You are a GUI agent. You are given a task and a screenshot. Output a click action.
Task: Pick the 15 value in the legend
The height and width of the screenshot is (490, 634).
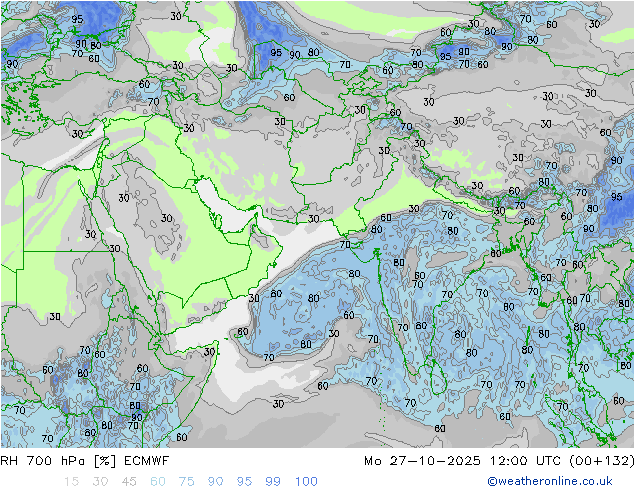71,482
